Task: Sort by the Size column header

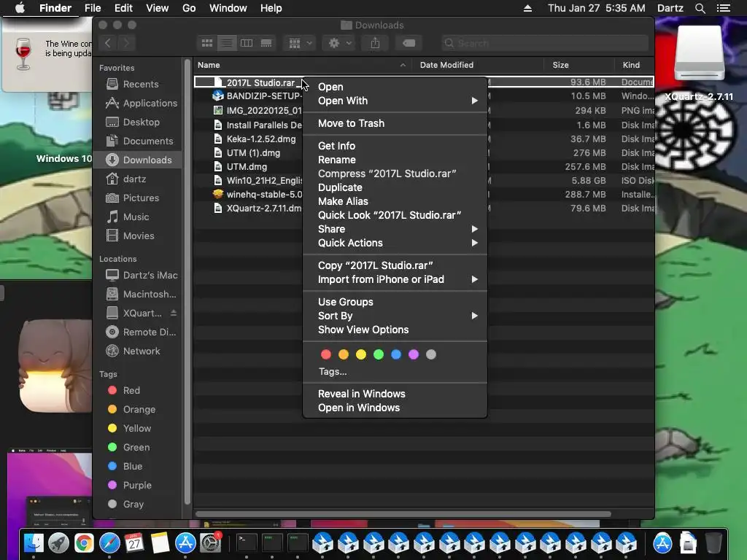Action: 578,65
